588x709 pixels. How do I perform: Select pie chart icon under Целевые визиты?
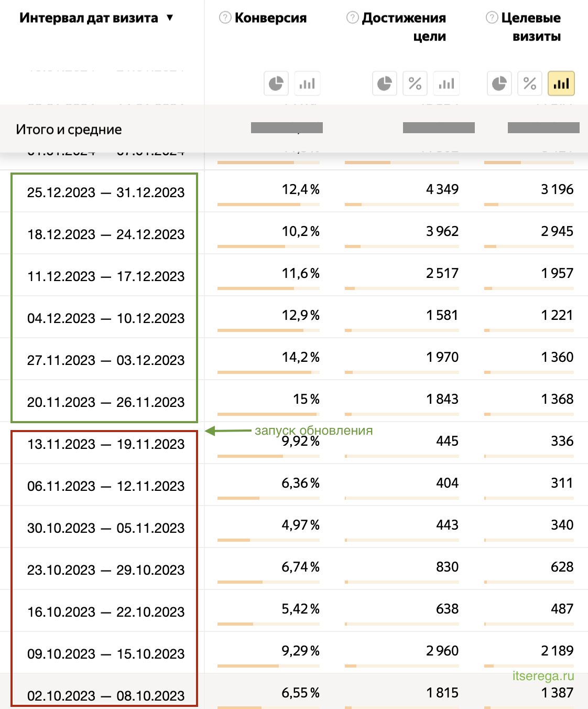499,83
